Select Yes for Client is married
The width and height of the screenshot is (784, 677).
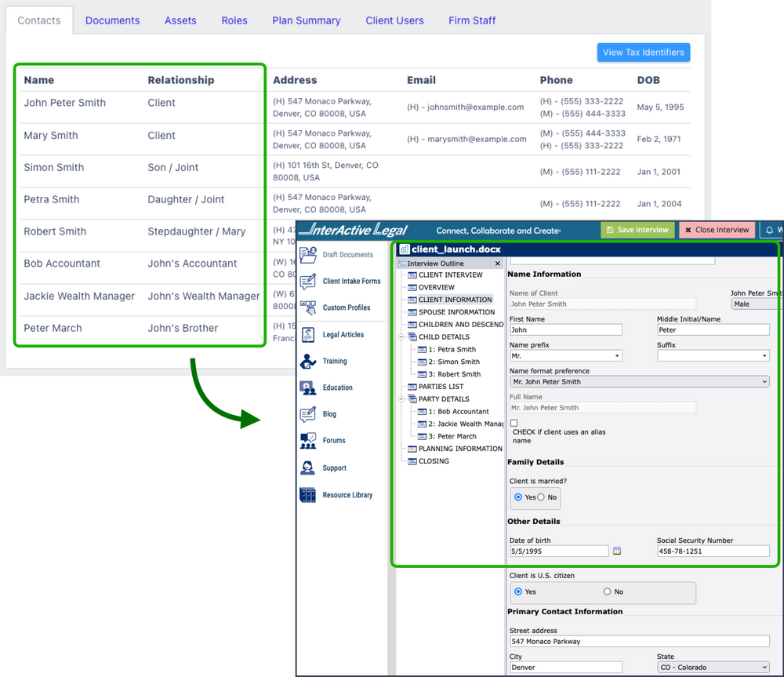point(519,498)
